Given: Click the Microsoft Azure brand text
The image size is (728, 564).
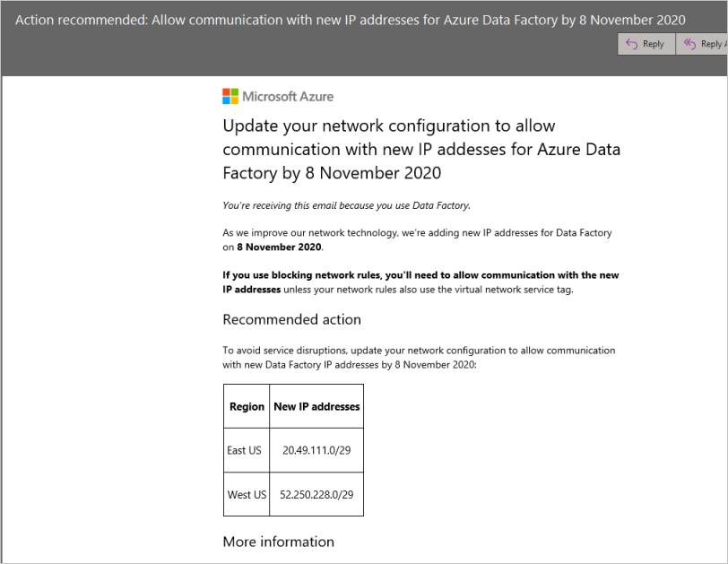Looking at the screenshot, I should pyautogui.click(x=288, y=97).
